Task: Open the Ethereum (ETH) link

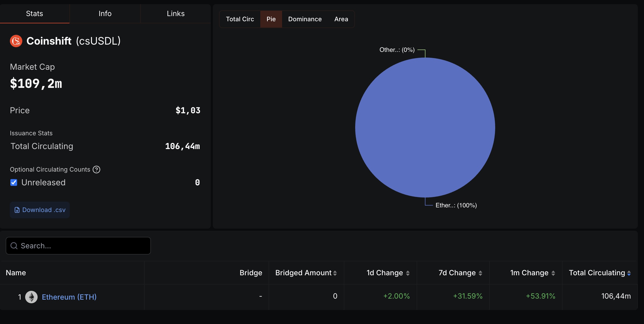Action: [69, 297]
